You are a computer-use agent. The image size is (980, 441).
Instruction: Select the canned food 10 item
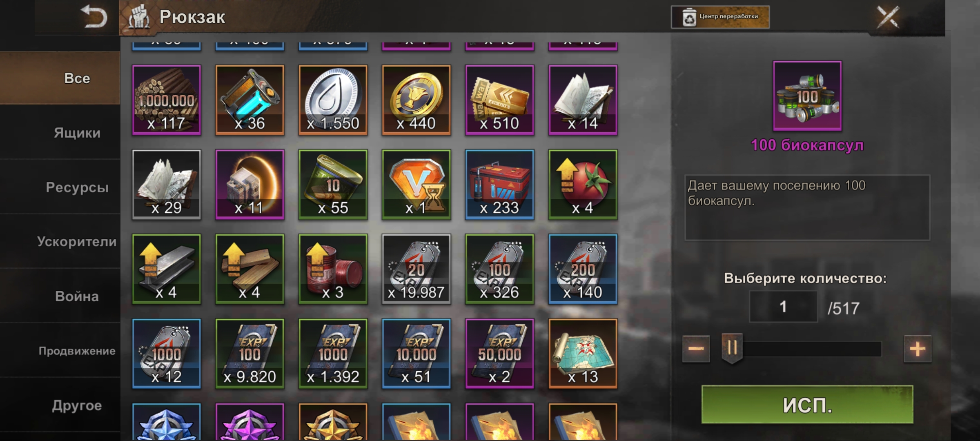(333, 185)
